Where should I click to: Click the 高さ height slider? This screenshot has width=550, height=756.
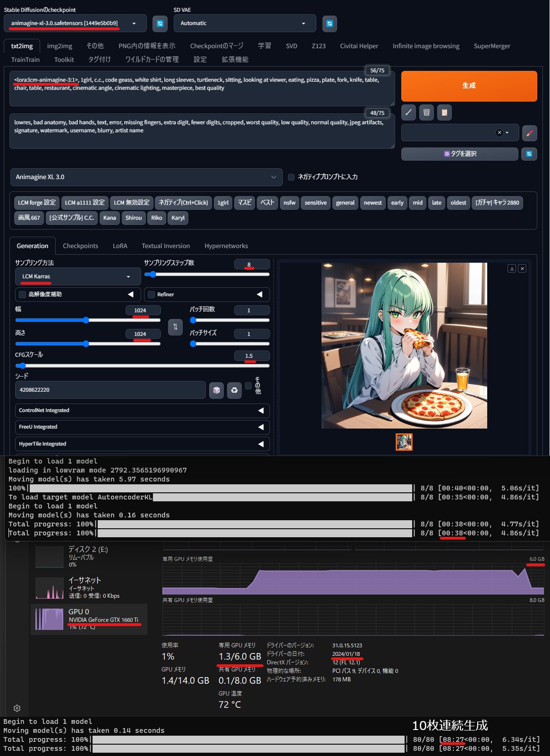(x=88, y=344)
